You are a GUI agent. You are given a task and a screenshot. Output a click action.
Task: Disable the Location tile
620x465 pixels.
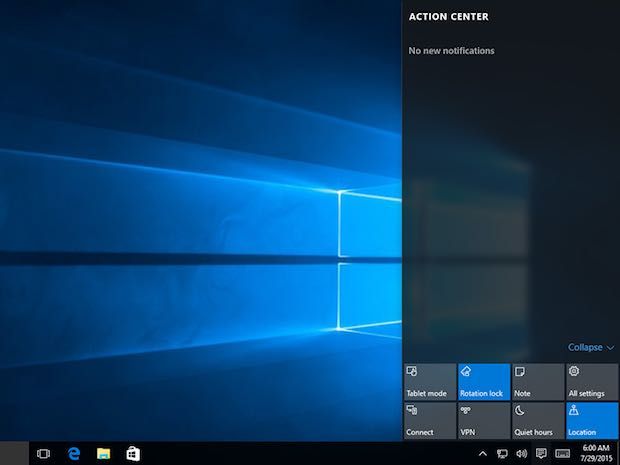click(x=592, y=421)
